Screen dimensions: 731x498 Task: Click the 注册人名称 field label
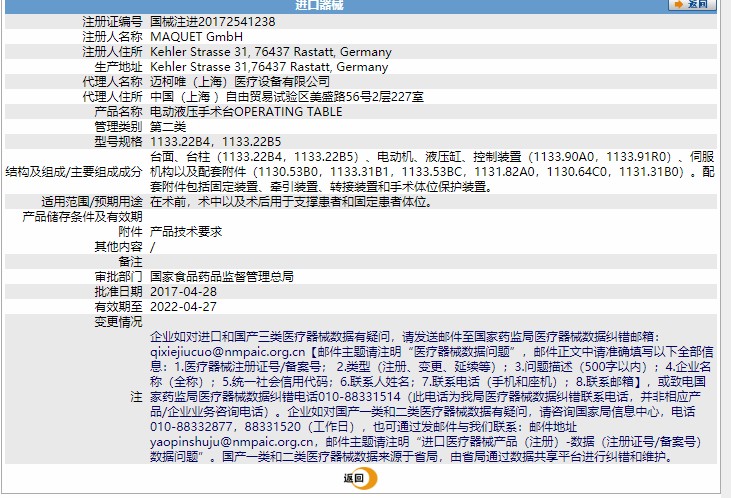click(x=112, y=37)
